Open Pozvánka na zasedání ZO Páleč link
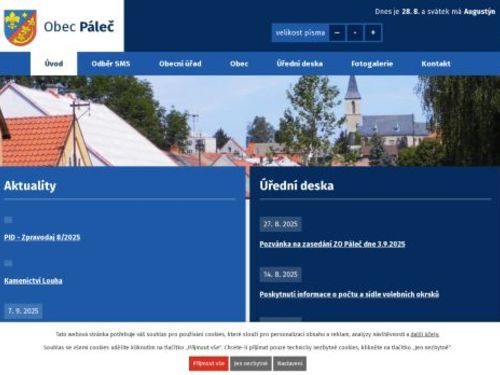Screen dimensions: 500x375 coord(332,244)
